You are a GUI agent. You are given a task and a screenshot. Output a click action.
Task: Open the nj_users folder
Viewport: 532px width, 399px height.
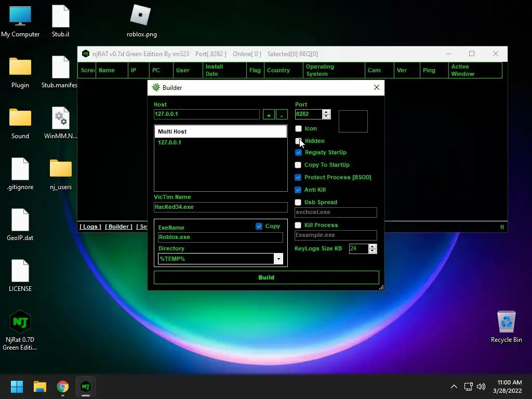pyautogui.click(x=60, y=174)
